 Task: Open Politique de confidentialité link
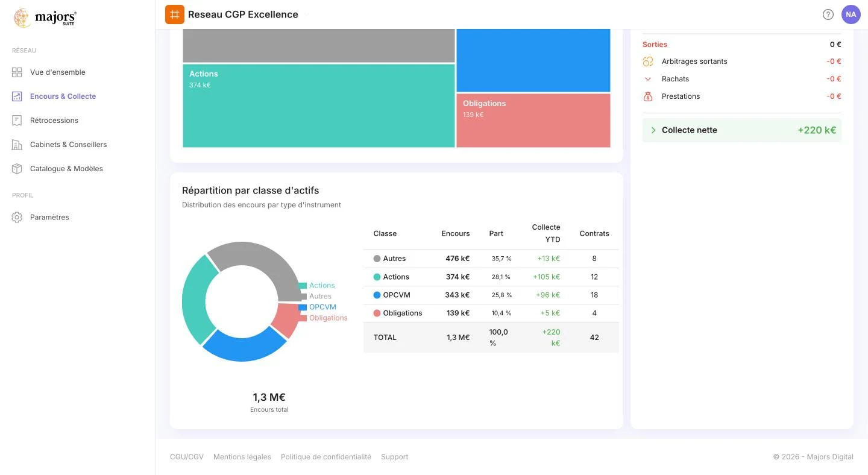pos(326,457)
